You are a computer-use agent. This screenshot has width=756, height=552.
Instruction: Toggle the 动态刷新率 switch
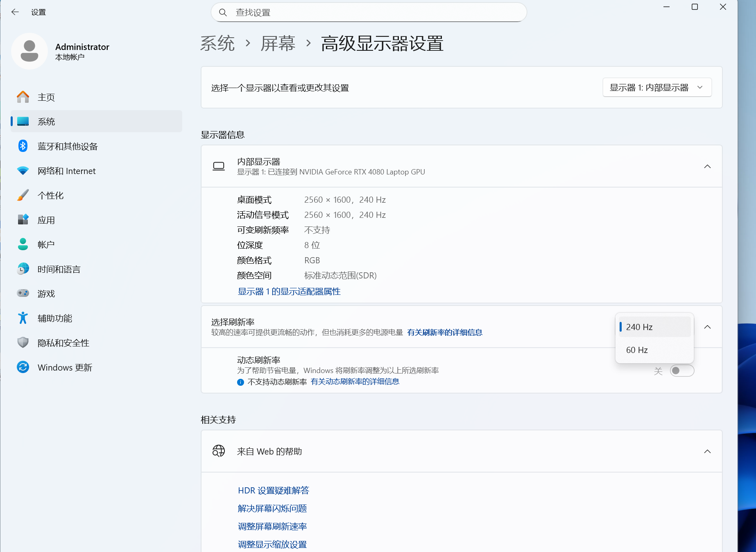682,371
